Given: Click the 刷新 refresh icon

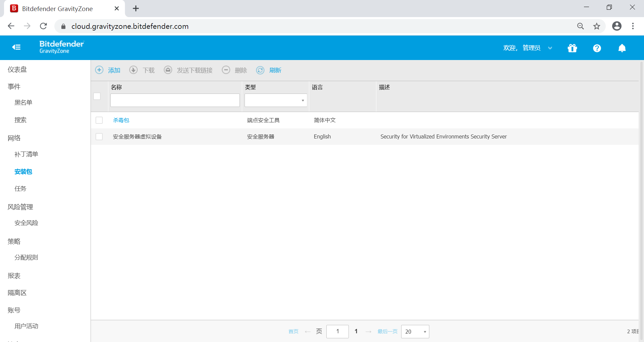Looking at the screenshot, I should 260,70.
